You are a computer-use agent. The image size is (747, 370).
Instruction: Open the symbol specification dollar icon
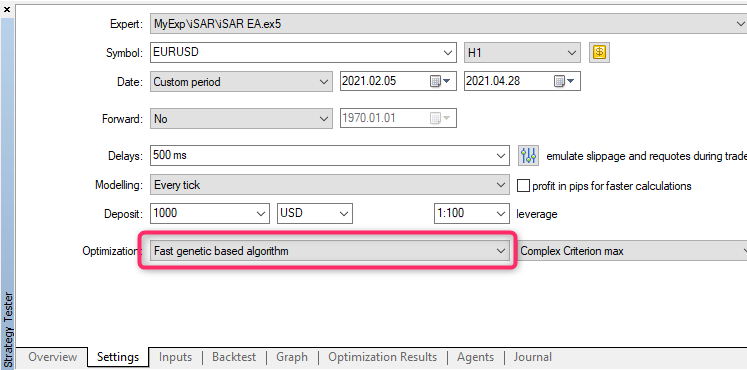pos(599,52)
